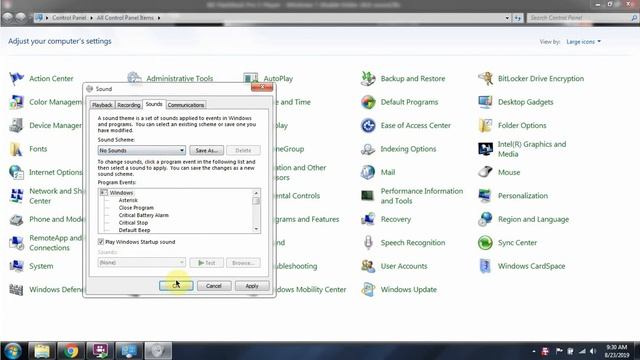Screen dimensions: 640x360
Task: Open the Indexing Options icon
Action: click(x=368, y=149)
